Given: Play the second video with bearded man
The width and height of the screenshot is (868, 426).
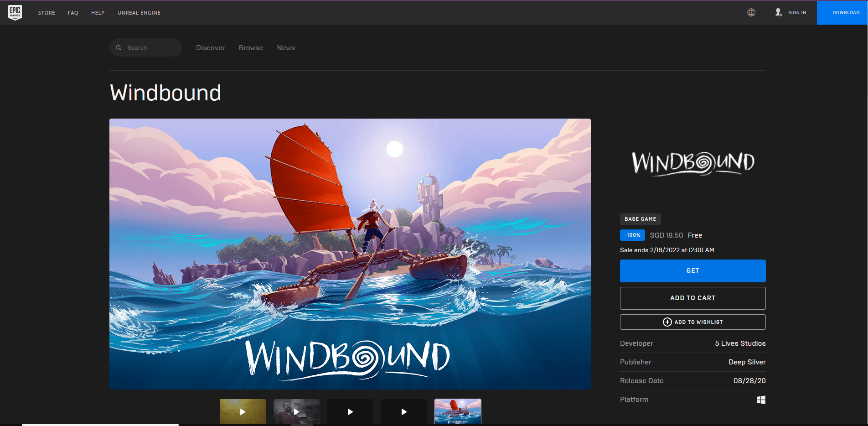Looking at the screenshot, I should (296, 411).
